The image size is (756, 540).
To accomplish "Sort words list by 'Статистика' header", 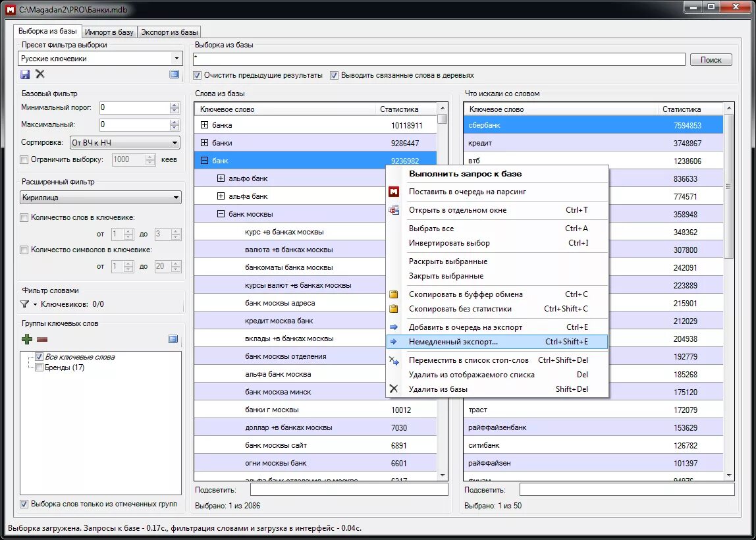I will [406, 109].
